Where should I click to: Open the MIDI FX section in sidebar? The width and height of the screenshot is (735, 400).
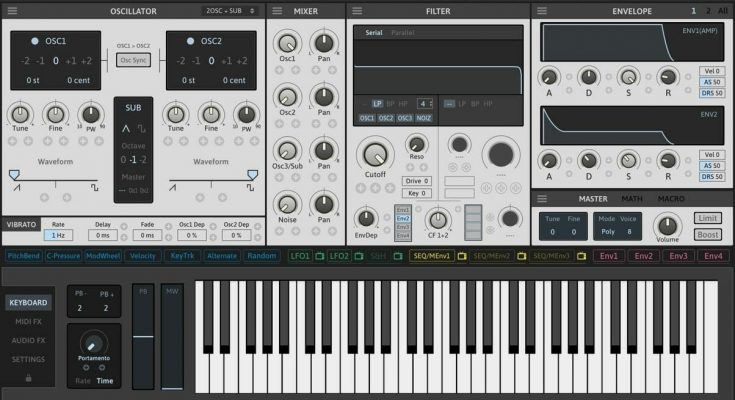(27, 321)
